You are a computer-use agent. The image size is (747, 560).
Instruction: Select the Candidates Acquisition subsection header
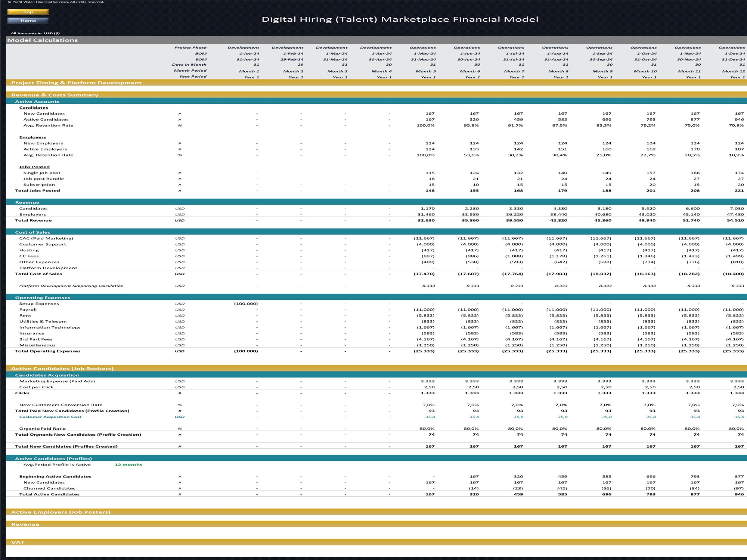(x=376, y=375)
